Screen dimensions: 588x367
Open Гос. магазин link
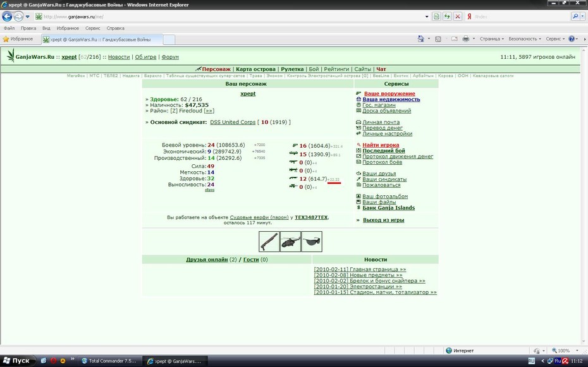(379, 105)
